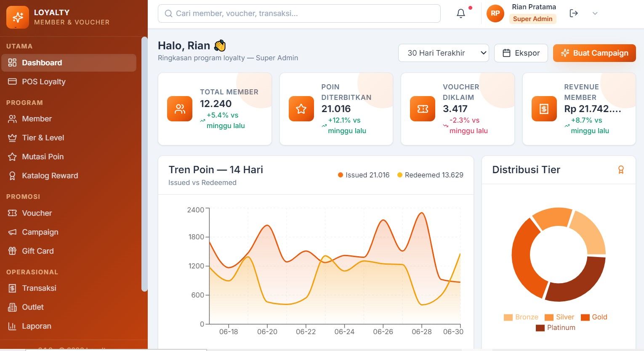Click the Katalog Reward badge icon
The height and width of the screenshot is (351, 644).
[12, 176]
